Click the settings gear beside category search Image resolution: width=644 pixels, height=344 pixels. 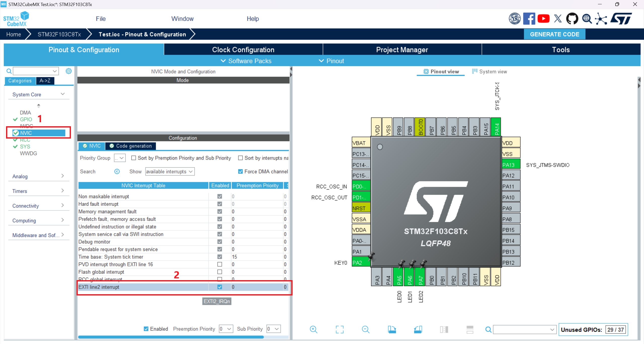click(68, 71)
